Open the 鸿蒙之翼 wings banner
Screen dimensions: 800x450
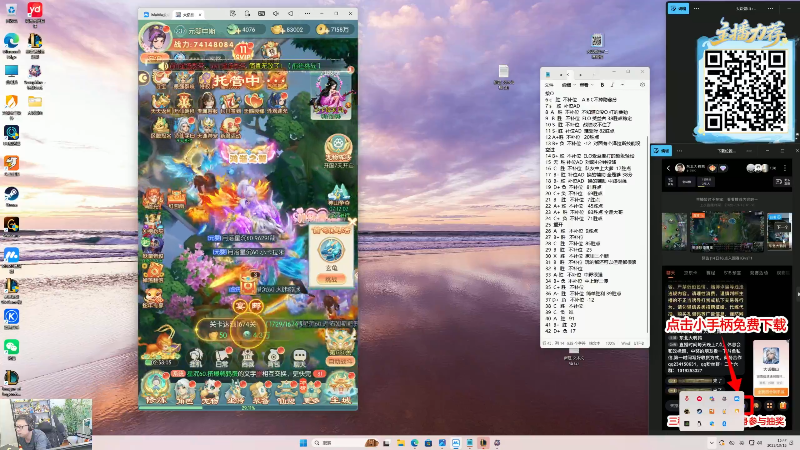tap(248, 153)
